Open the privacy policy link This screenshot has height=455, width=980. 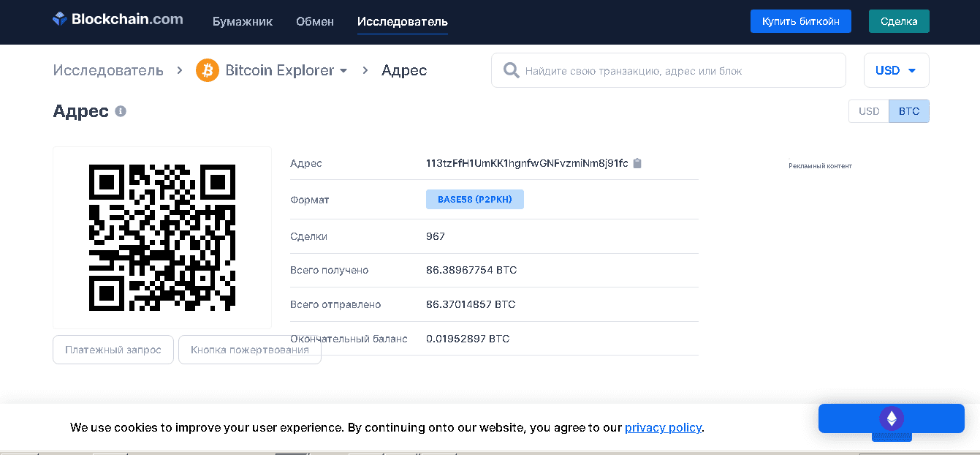[663, 427]
